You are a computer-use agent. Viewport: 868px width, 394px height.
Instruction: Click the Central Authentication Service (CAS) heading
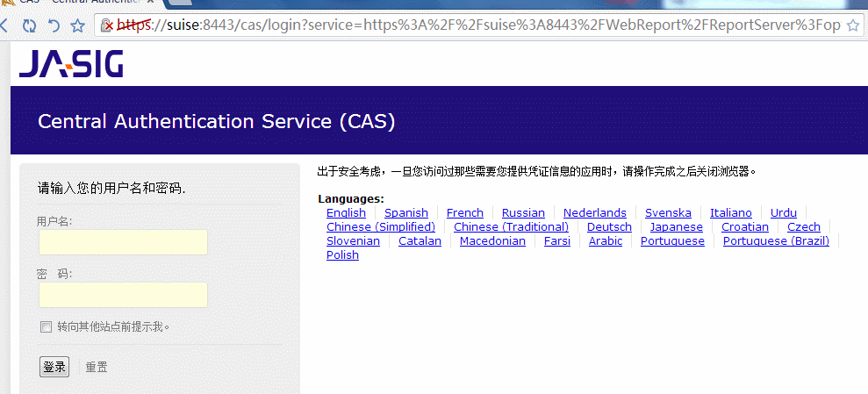[x=217, y=122]
